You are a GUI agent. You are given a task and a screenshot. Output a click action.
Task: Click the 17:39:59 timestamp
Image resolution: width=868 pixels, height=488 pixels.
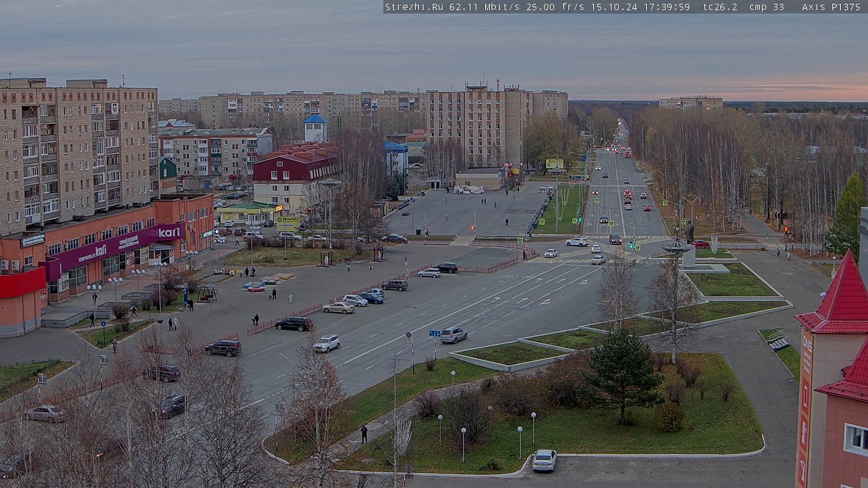tap(667, 7)
